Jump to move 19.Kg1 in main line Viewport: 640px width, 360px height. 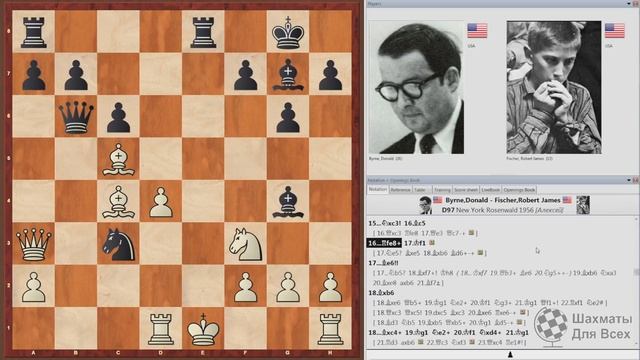pos(416,332)
